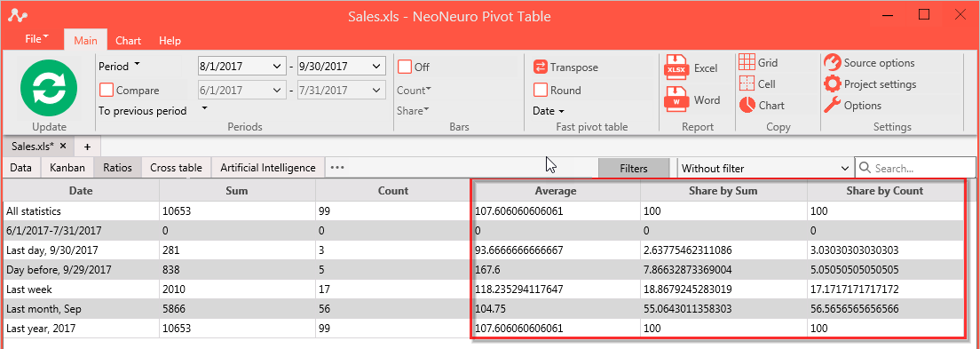Click the Transpose icon
The height and width of the screenshot is (349, 980).
pyautogui.click(x=541, y=67)
